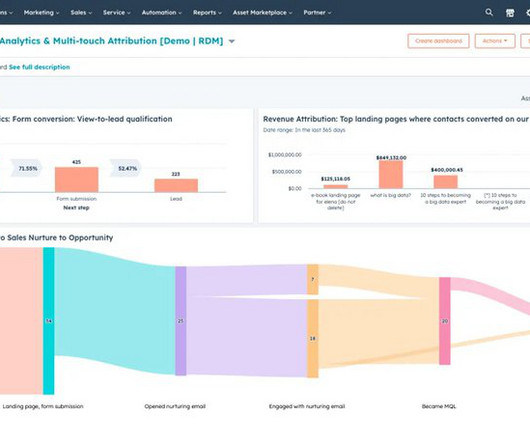Click '10 steps to becoming a big data expert' label

point(445,198)
